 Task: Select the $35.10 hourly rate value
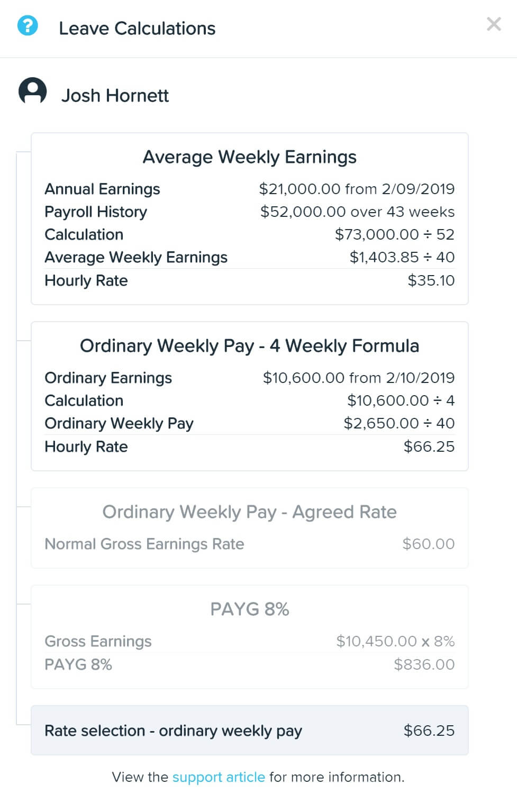[x=431, y=280]
